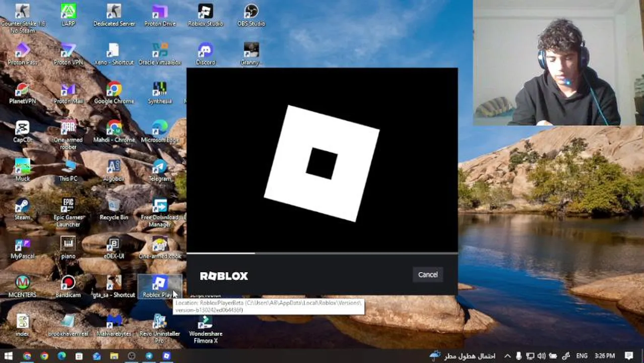Open Microsoft Edge from taskbar
Screen dimensions: 644x363
coord(61,356)
